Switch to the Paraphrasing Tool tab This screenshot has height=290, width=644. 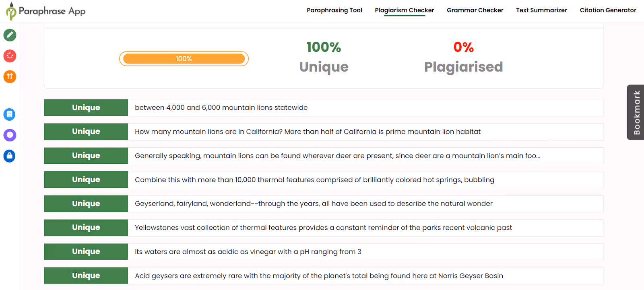click(334, 10)
